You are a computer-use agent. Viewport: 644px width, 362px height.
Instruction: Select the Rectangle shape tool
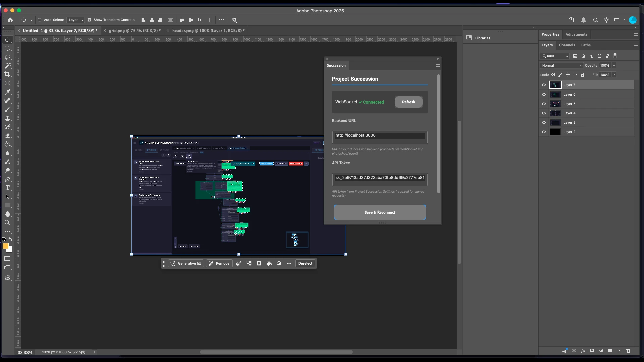[7, 205]
